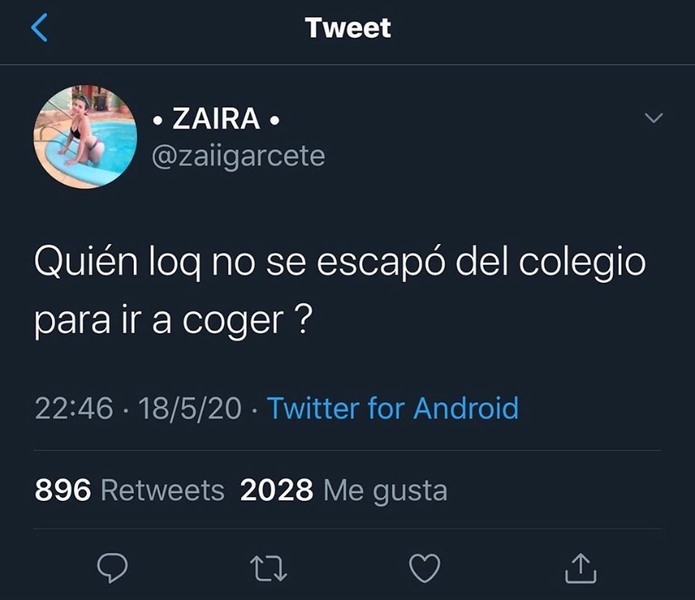Tap the @zaiigarcete handle

238,156
